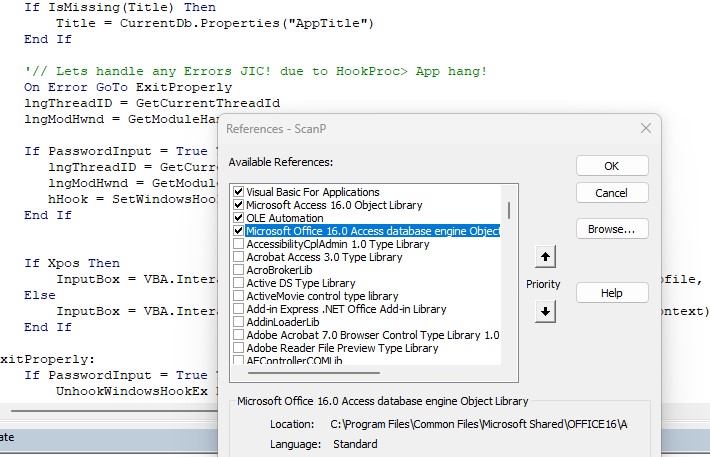This screenshot has width=710, height=457.
Task: Check Add-in Express .NET Office Add-in Library
Action: point(239,309)
